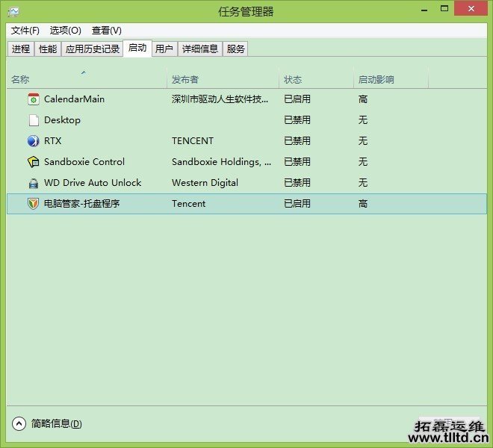Select the Desktop blank file icon

[x=33, y=120]
